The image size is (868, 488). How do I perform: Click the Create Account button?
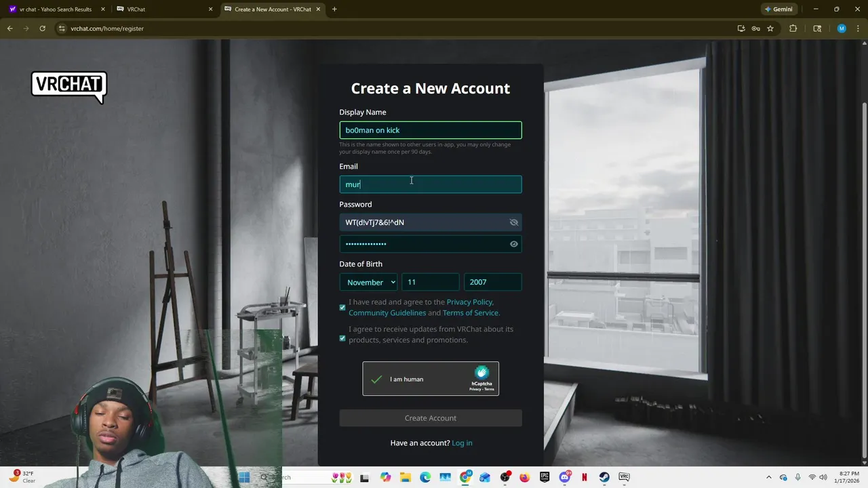[431, 418]
